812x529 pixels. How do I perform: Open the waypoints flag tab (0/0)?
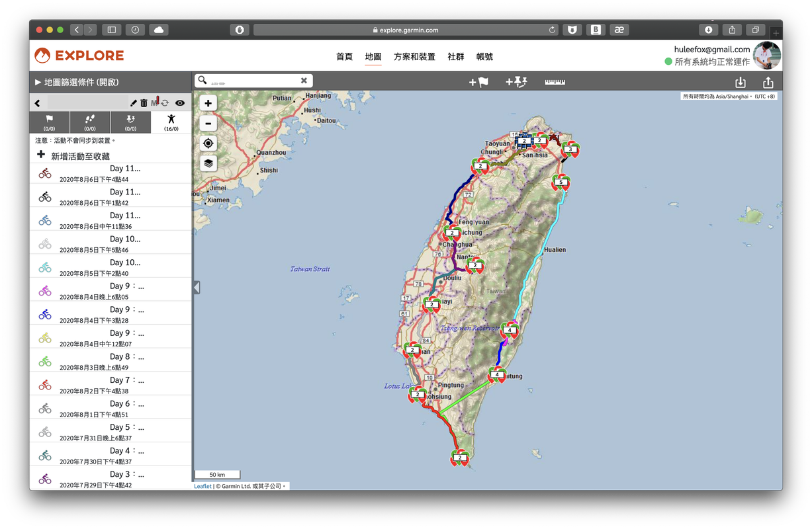[x=50, y=122]
